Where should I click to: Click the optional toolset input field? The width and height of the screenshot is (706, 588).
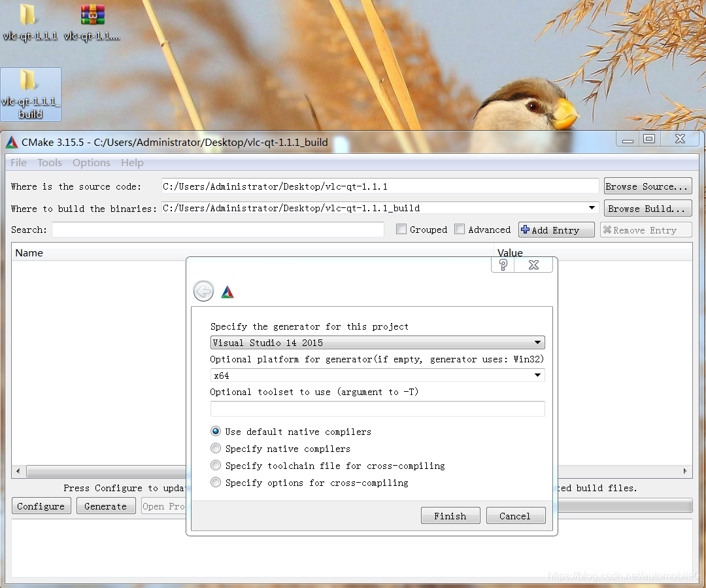click(x=377, y=409)
